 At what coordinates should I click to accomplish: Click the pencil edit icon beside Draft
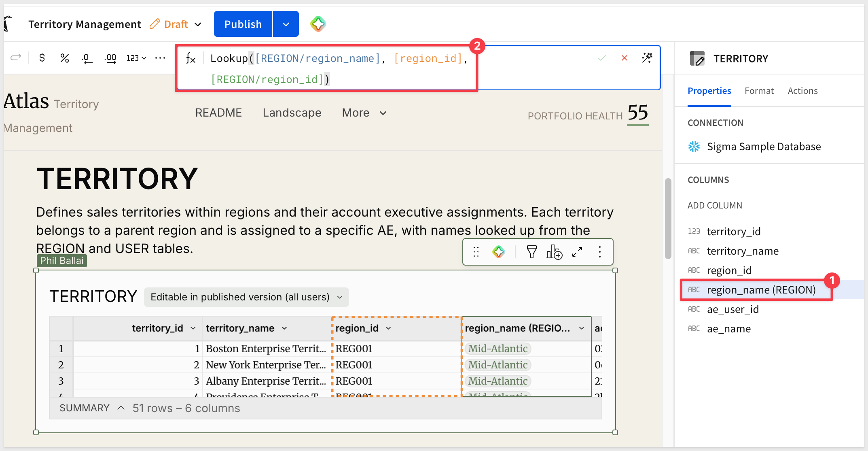155,24
